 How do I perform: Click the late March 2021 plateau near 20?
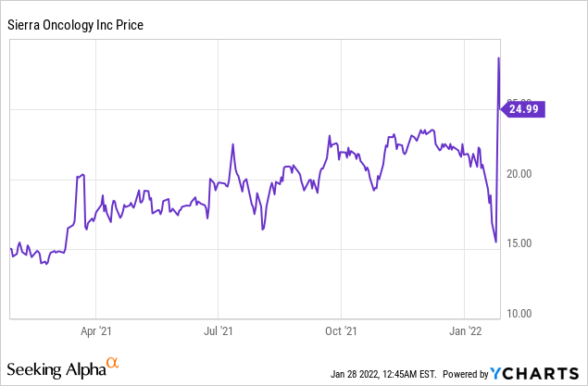[x=81, y=175]
